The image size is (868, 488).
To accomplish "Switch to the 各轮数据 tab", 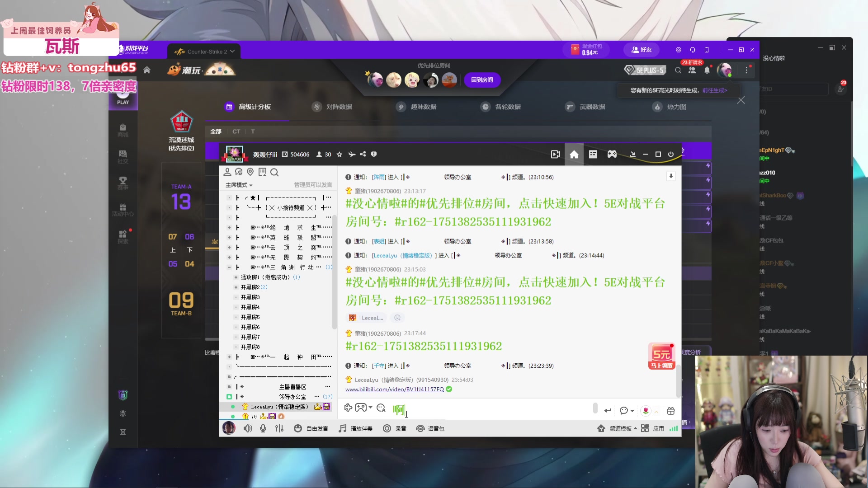I will 501,107.
